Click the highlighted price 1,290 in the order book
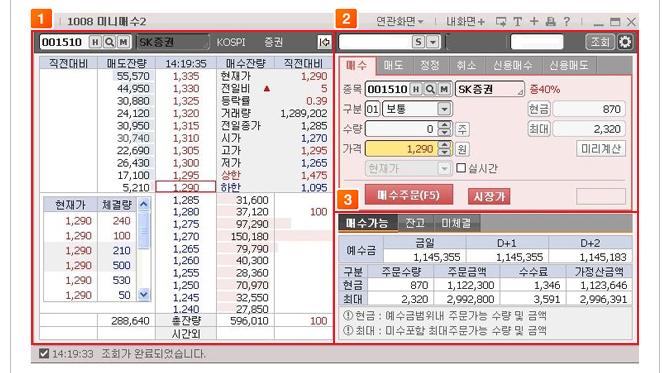Image resolution: width=670 pixels, height=373 pixels. [x=185, y=187]
